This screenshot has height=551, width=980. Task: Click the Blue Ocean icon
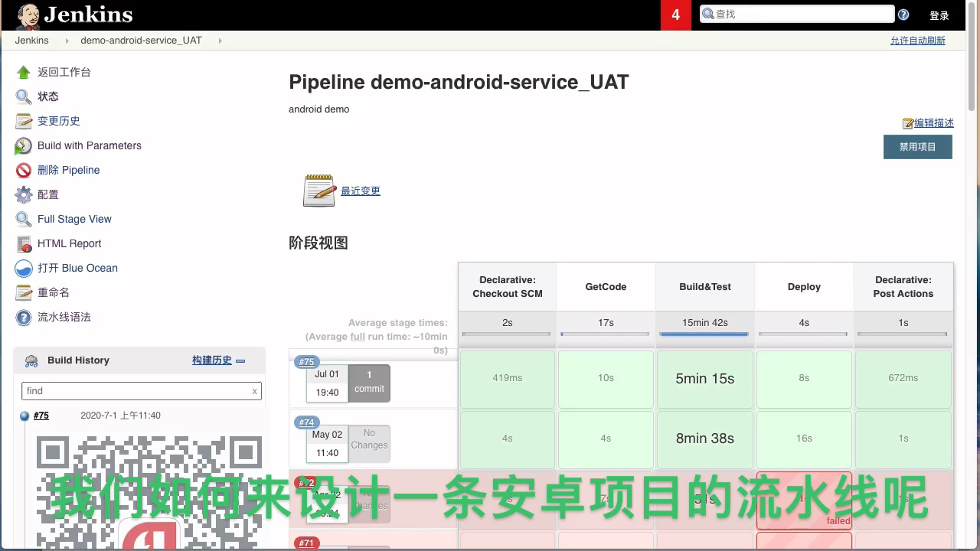coord(24,268)
